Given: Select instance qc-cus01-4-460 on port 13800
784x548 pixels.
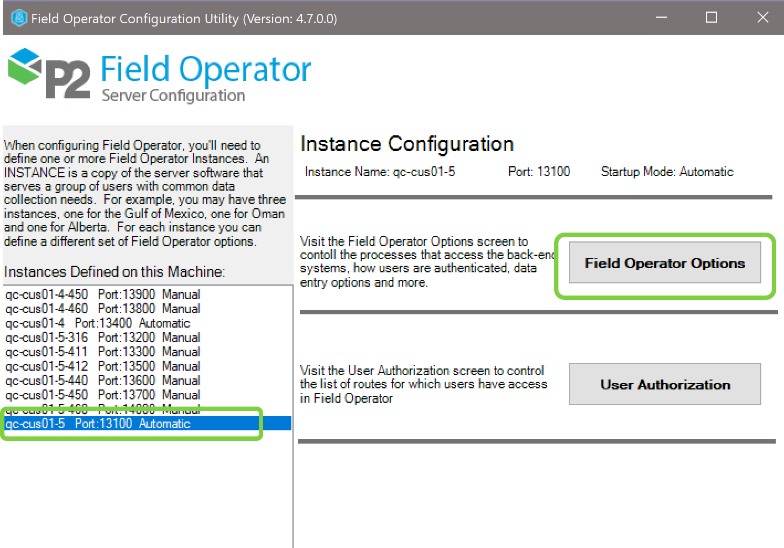Looking at the screenshot, I should pos(102,309).
